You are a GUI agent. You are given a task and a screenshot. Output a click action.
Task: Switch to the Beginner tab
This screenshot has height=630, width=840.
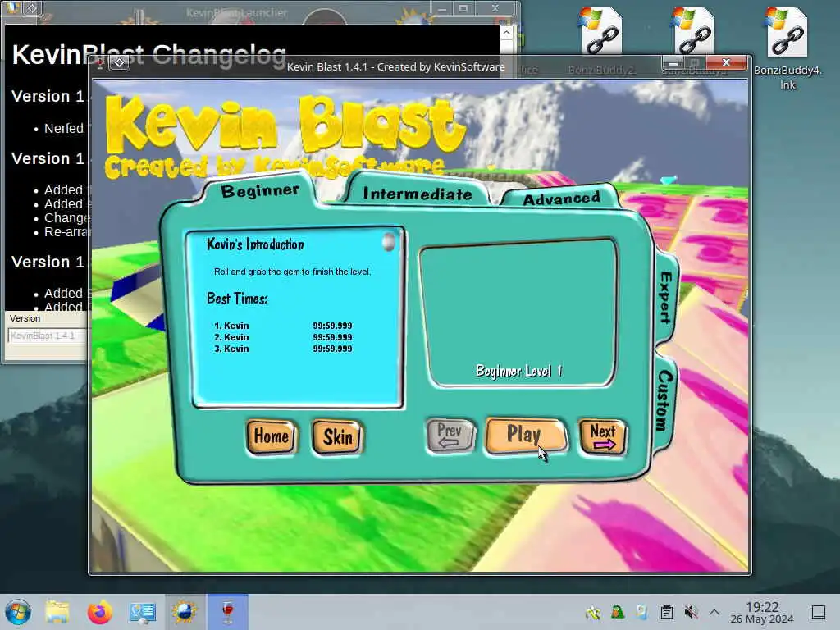(260, 190)
